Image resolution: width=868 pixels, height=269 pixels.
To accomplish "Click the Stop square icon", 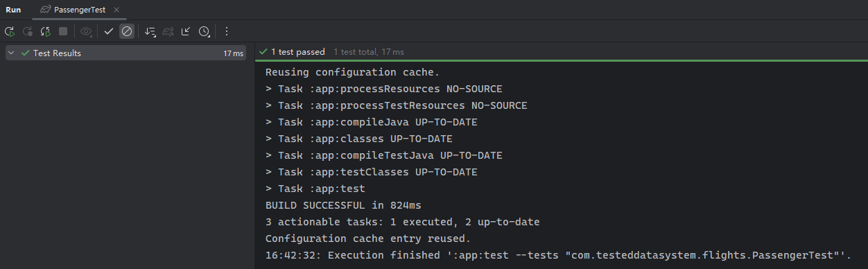I will 63,31.
